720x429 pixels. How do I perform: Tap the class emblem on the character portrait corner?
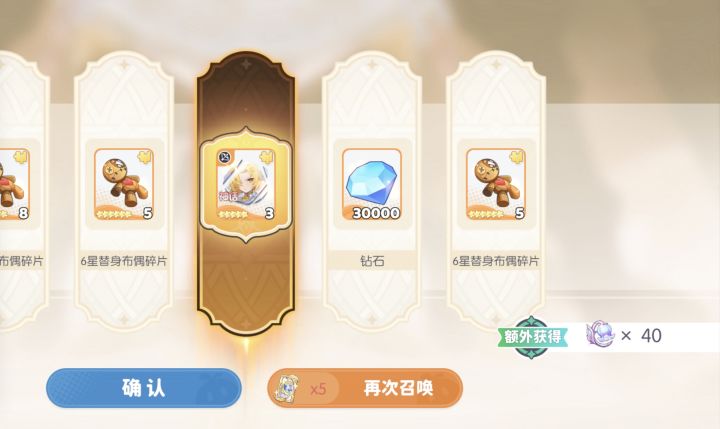224,157
